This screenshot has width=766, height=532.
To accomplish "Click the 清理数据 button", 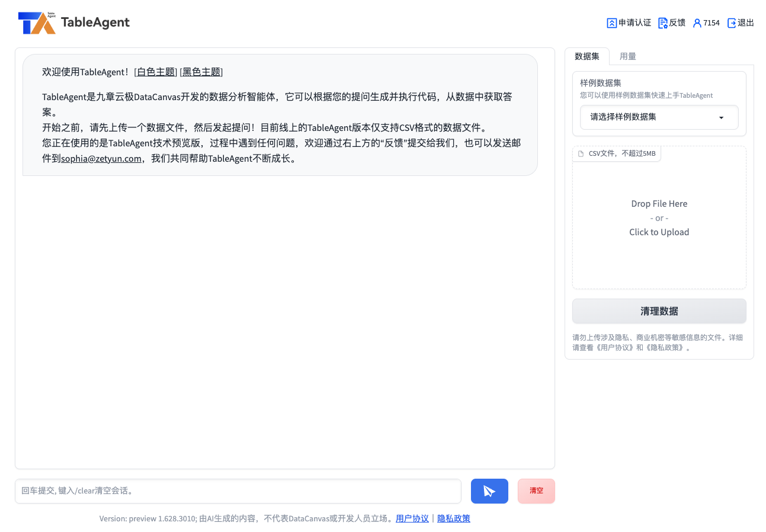I will [x=659, y=311].
